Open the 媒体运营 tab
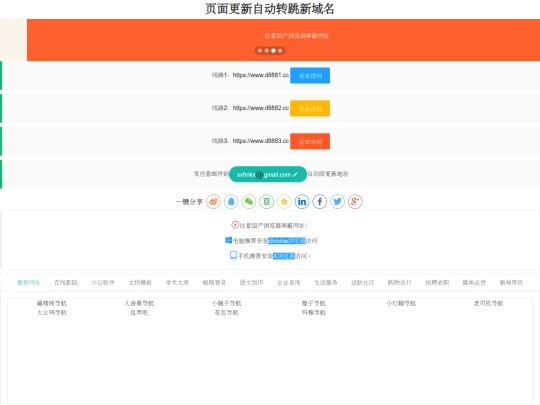This screenshot has height=405, width=540. pos(474,283)
